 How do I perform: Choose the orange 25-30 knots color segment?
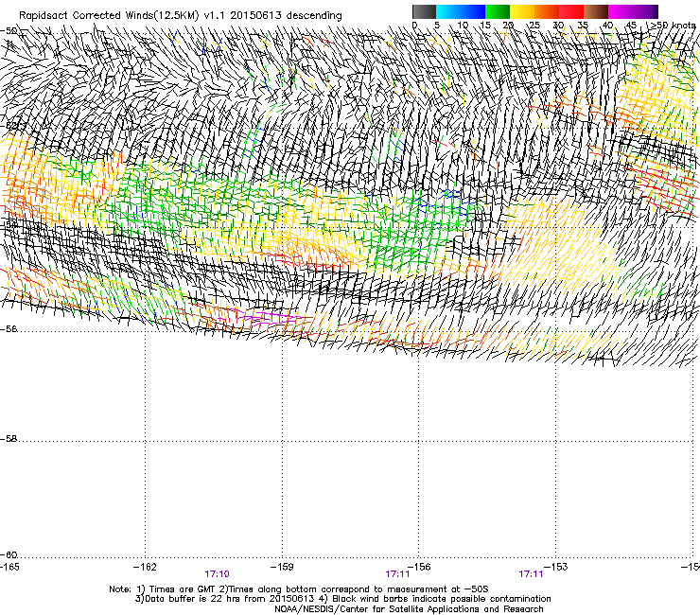547,11
